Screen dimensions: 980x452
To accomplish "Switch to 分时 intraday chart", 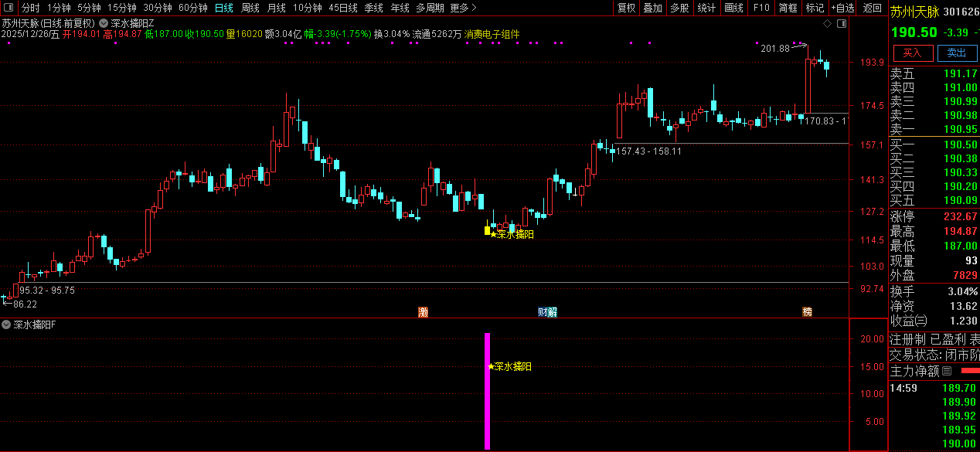I will click(31, 8).
